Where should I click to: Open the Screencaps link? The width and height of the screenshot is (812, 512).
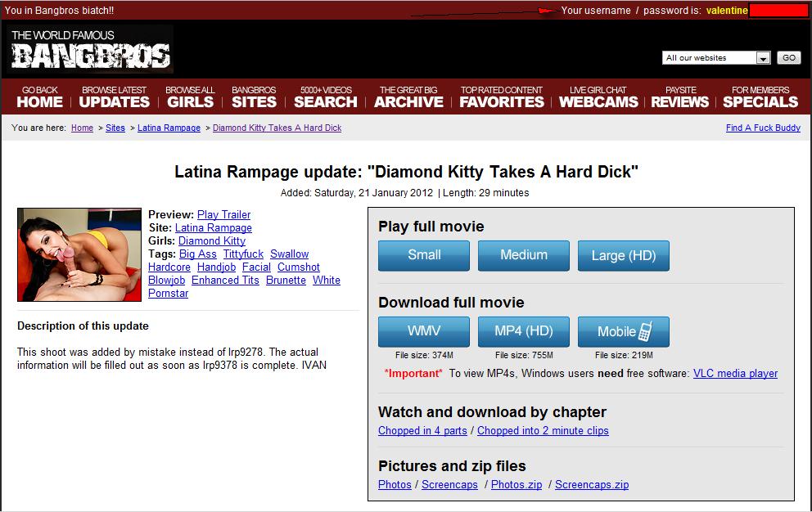pyautogui.click(x=449, y=484)
